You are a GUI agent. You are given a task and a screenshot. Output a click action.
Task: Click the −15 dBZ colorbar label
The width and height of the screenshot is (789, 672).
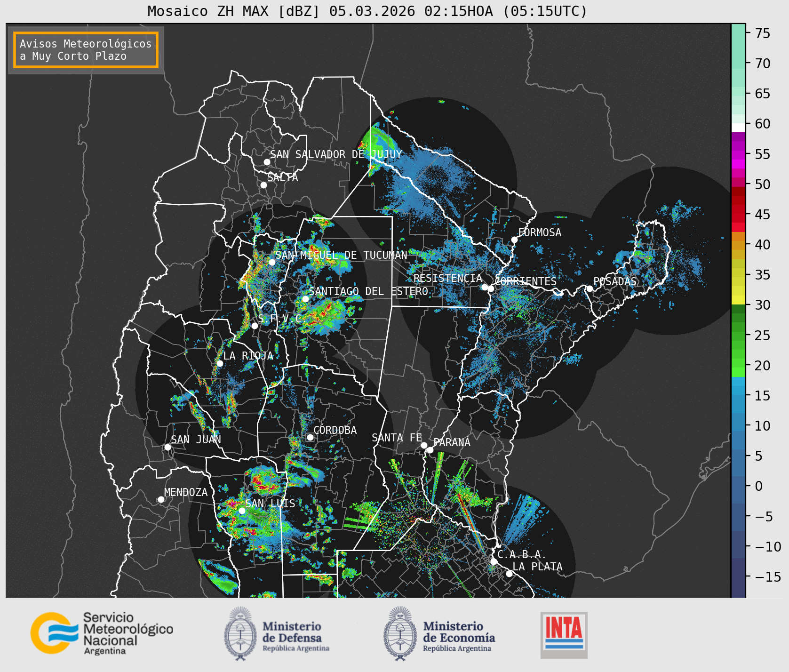click(768, 576)
